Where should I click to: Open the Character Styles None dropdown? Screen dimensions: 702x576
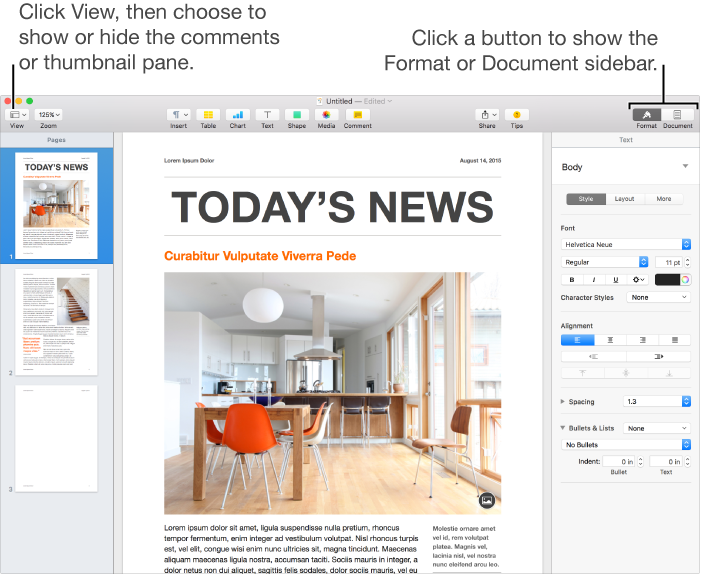coord(659,297)
